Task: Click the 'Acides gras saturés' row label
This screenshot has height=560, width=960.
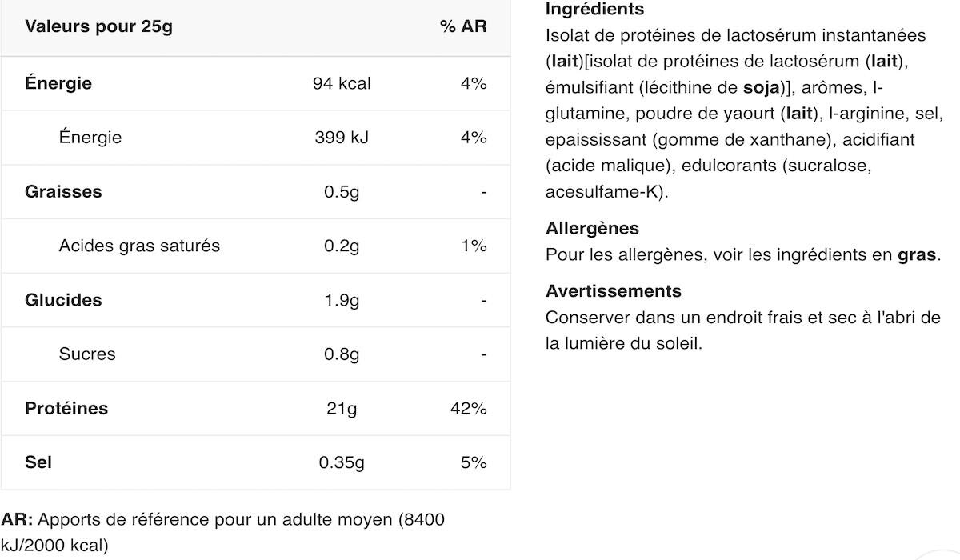Action: point(139,246)
